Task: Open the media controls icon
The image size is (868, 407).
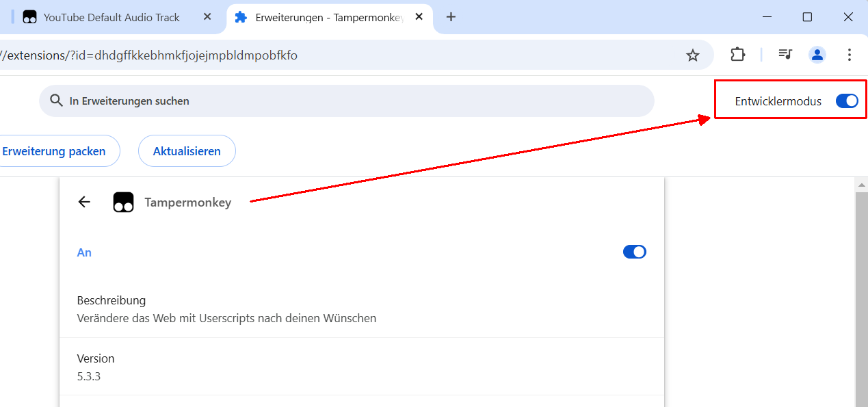Action: [x=785, y=54]
